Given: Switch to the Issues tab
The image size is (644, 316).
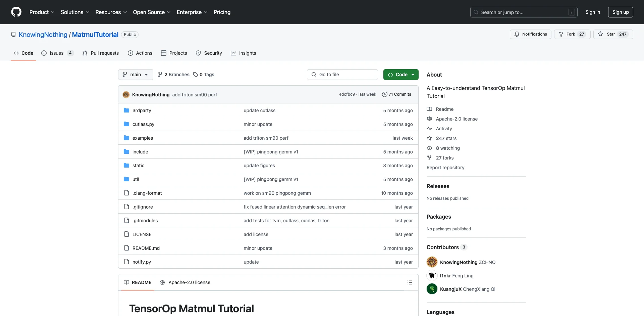Looking at the screenshot, I should coord(57,53).
